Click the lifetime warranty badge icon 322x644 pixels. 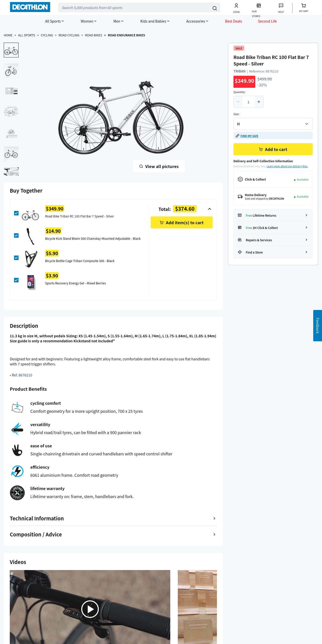coord(17,493)
